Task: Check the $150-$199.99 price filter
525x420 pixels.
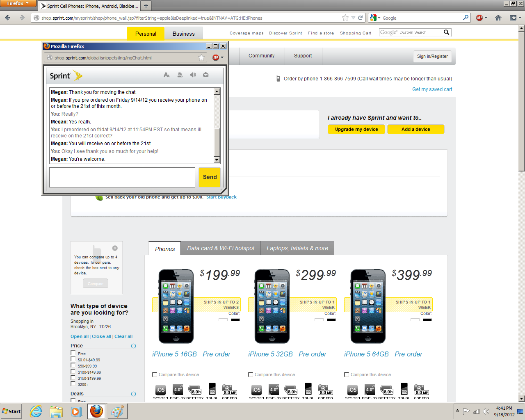Action: click(x=73, y=378)
